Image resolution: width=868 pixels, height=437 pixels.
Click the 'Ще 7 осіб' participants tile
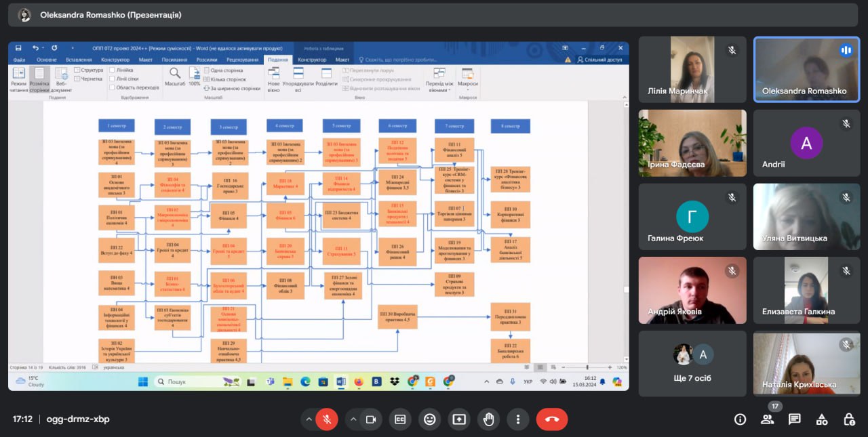(692, 363)
